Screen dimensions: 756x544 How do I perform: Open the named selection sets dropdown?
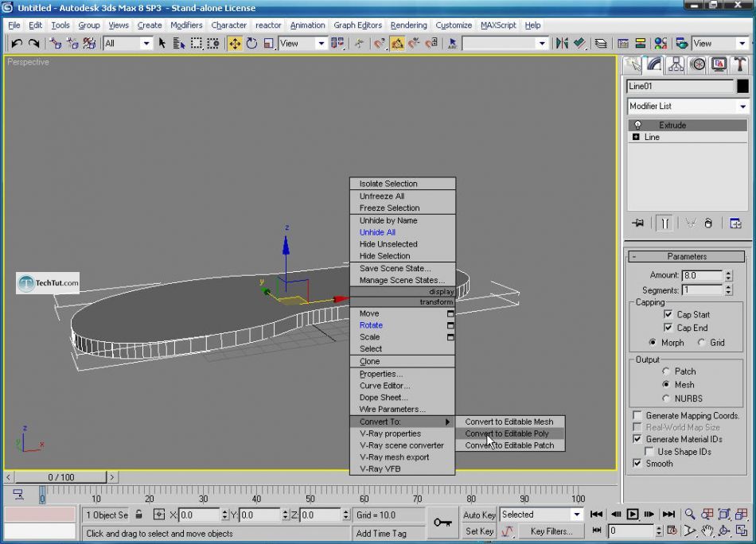pos(505,44)
